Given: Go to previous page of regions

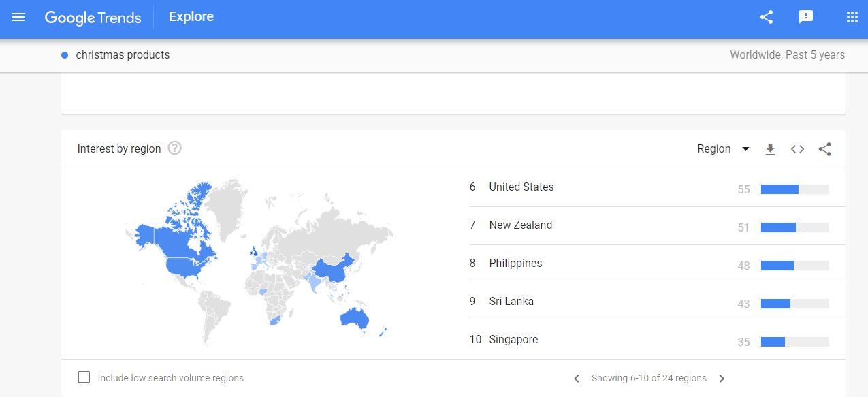Looking at the screenshot, I should (x=577, y=379).
